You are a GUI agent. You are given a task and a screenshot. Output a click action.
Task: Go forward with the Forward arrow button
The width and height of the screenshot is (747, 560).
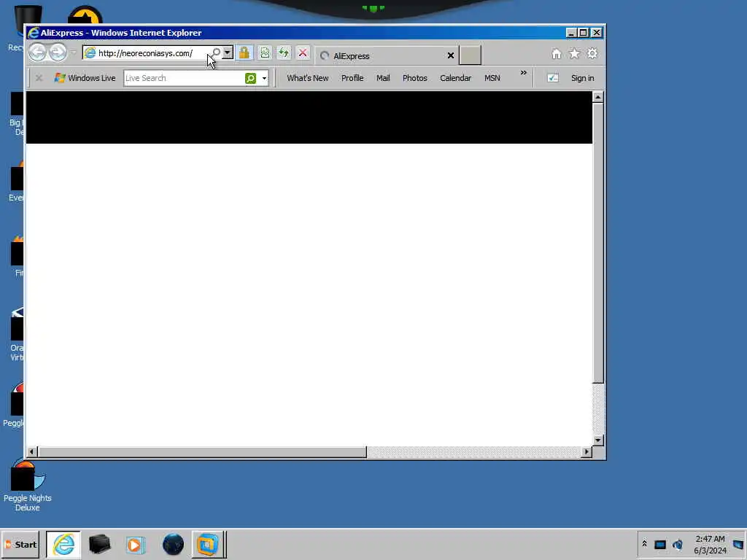(x=58, y=52)
